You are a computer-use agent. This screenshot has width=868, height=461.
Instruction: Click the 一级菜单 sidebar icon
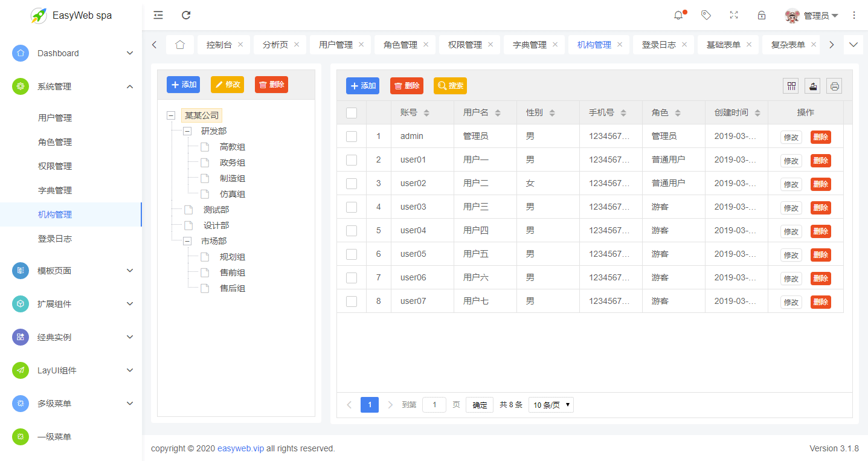coord(21,436)
